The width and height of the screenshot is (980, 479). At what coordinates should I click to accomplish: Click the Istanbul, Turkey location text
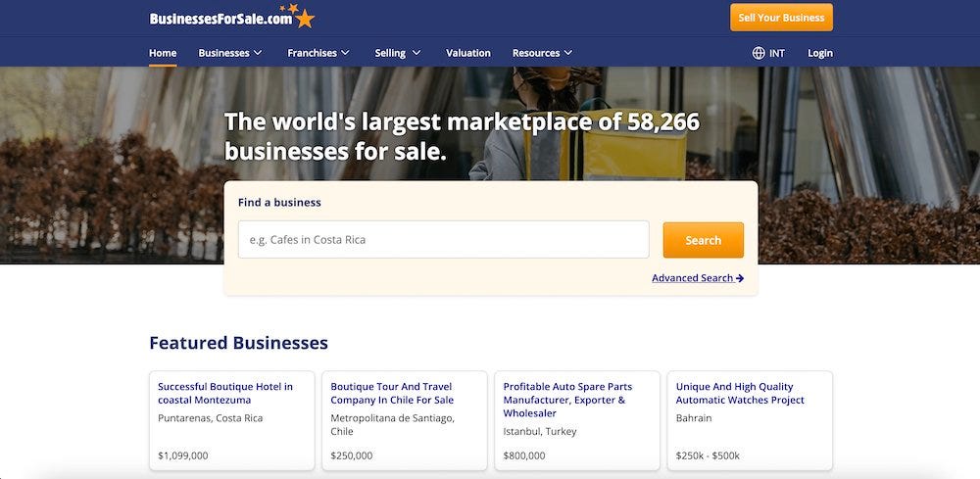pos(540,432)
